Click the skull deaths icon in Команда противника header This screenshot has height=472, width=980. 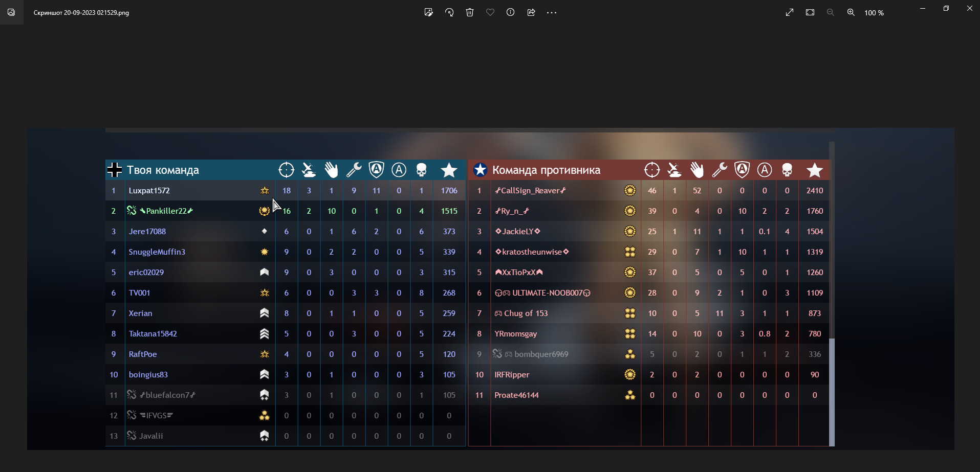click(787, 170)
